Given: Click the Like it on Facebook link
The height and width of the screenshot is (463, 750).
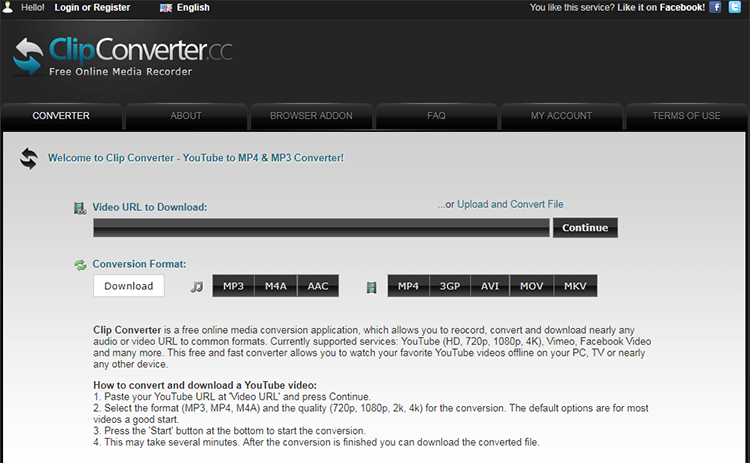Looking at the screenshot, I should tap(661, 7).
